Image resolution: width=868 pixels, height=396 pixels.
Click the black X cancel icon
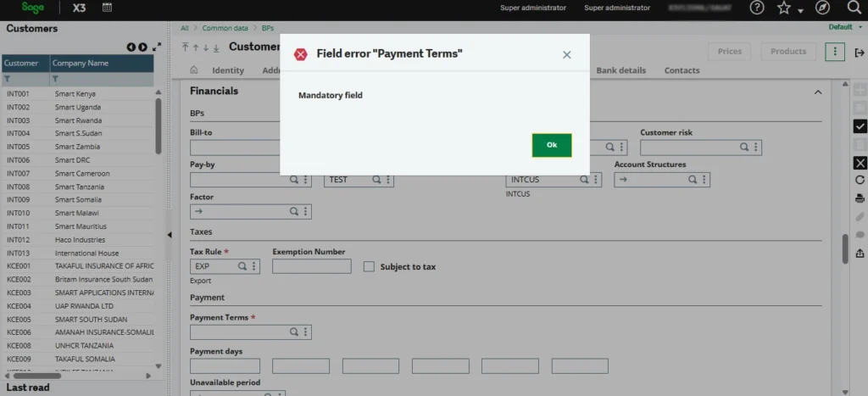[x=860, y=163]
